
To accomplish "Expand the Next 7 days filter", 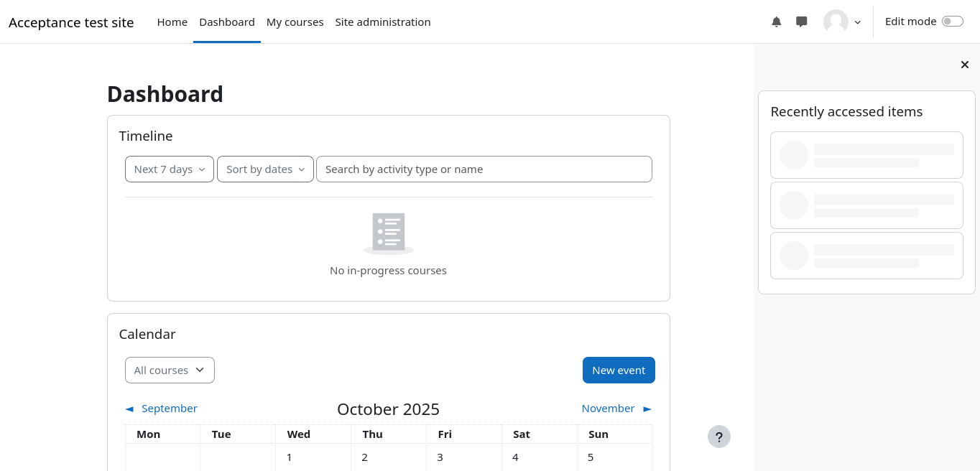I will tap(170, 169).
